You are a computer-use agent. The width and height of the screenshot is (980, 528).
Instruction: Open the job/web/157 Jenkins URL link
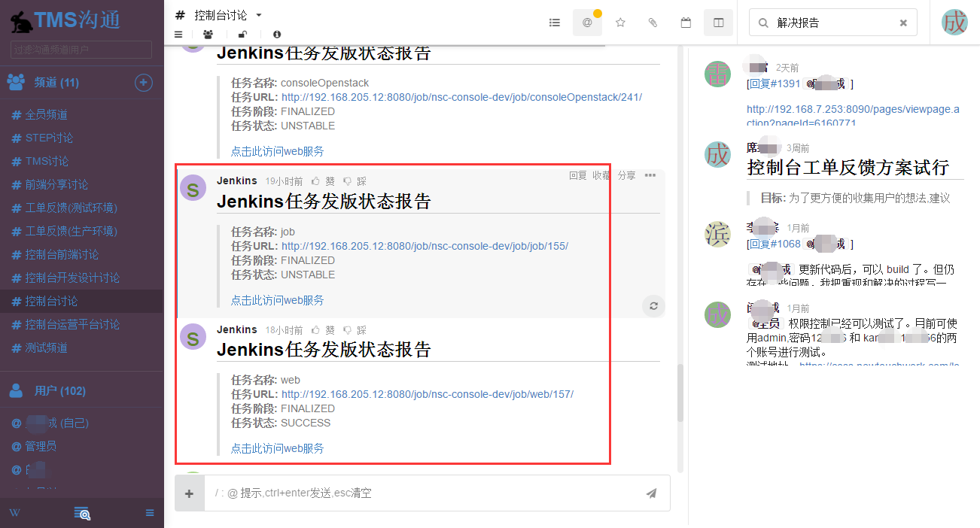427,394
